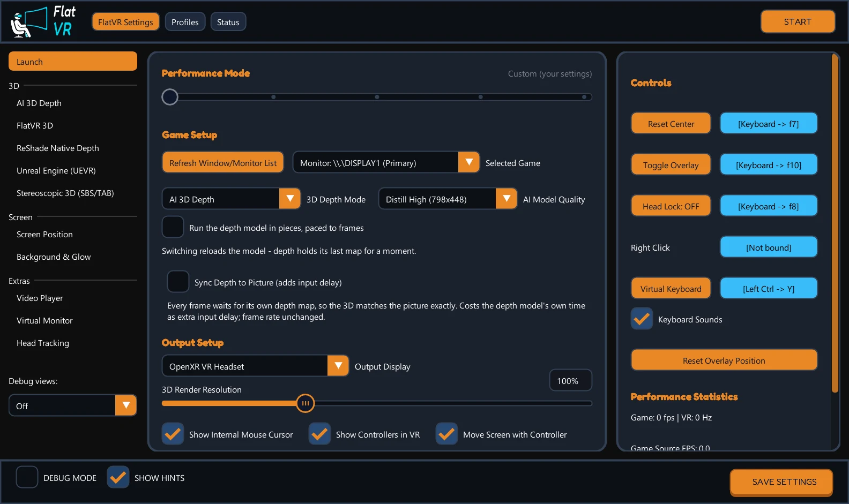
Task: Click the 3D Render Resolution slider handle
Action: click(x=306, y=403)
